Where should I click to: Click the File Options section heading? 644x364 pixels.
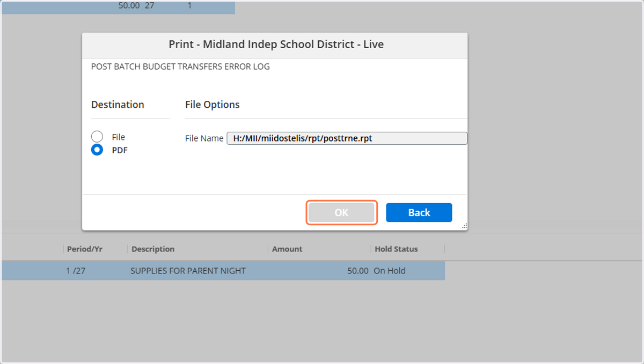point(213,105)
